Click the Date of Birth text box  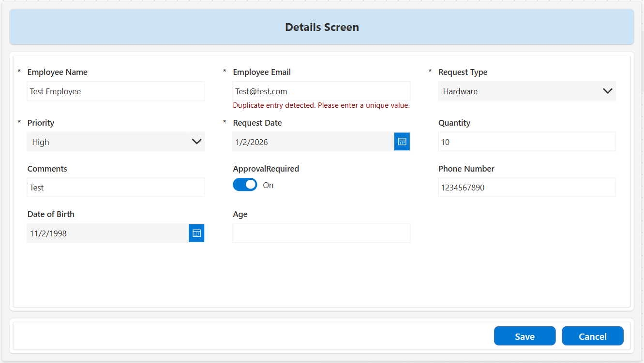[107, 233]
